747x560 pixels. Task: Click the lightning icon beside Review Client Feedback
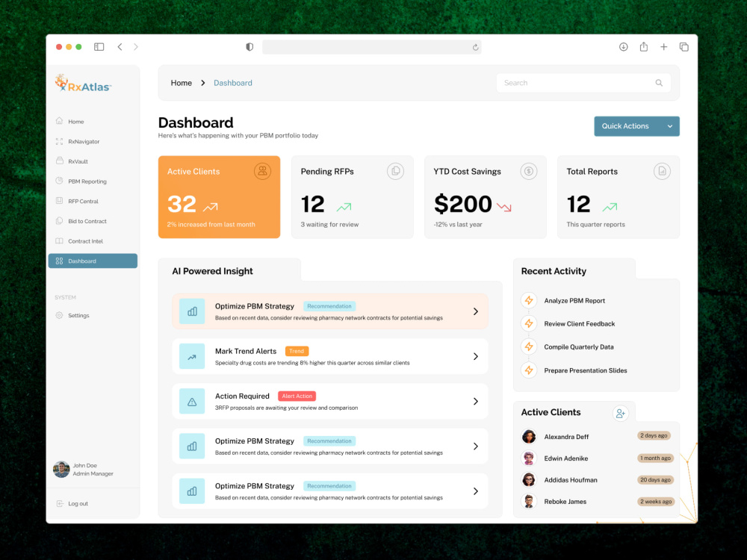click(x=529, y=324)
